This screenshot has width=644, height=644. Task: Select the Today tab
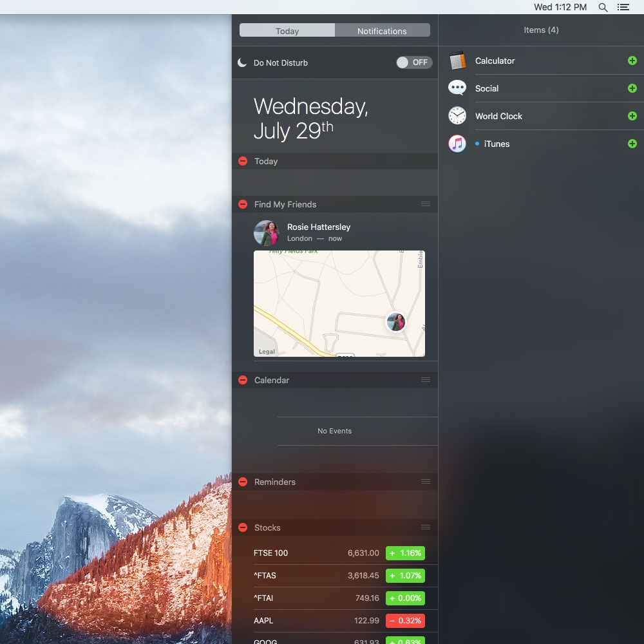[287, 31]
